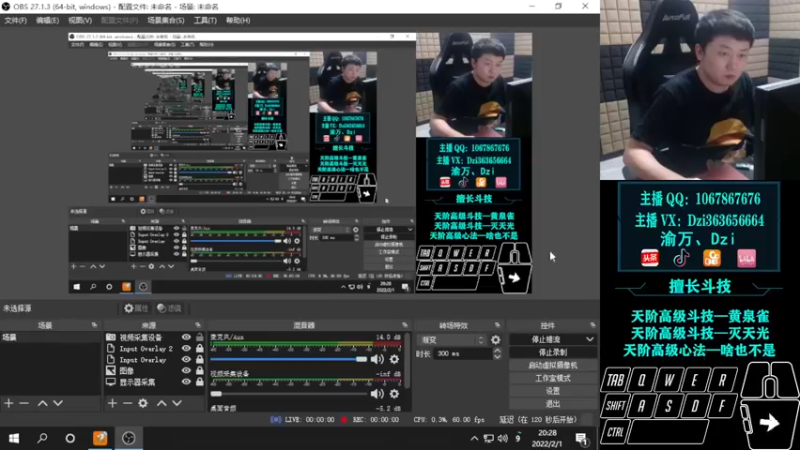800x450 pixels.
Task: Unlock the Input Overlay 2 source
Action: pos(199,348)
